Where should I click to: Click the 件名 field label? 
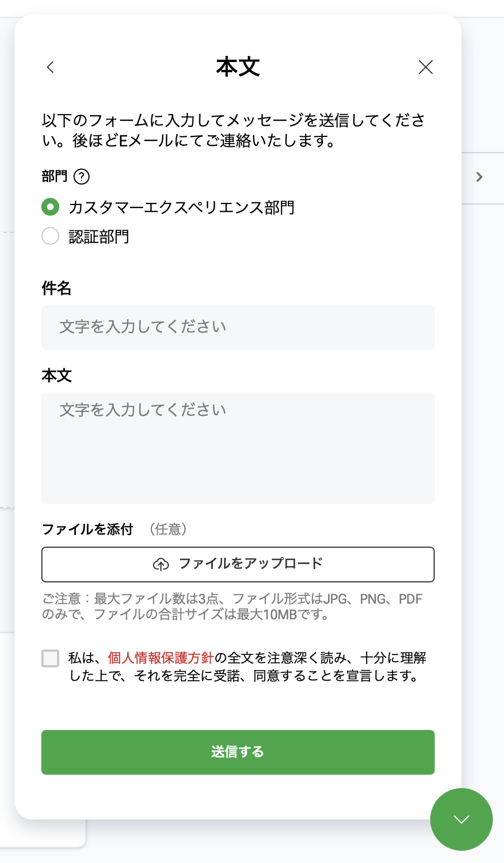pos(56,288)
